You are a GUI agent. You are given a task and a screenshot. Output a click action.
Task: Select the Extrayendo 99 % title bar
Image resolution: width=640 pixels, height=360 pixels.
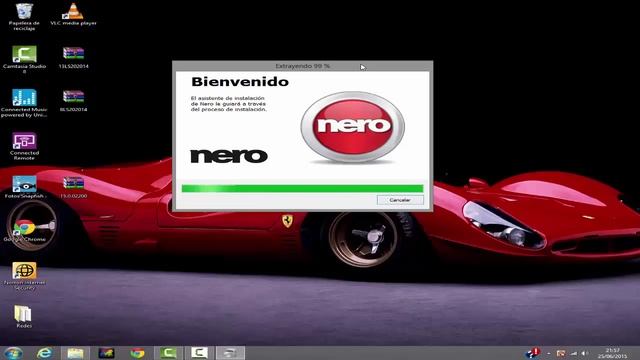[302, 66]
